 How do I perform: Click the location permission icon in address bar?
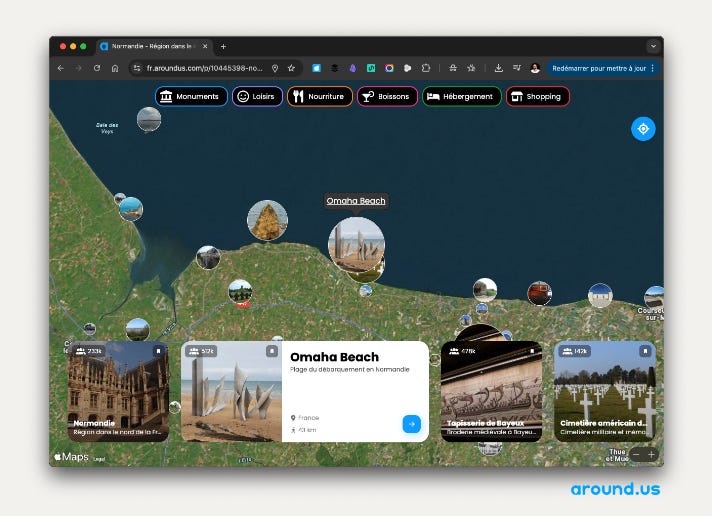click(275, 68)
